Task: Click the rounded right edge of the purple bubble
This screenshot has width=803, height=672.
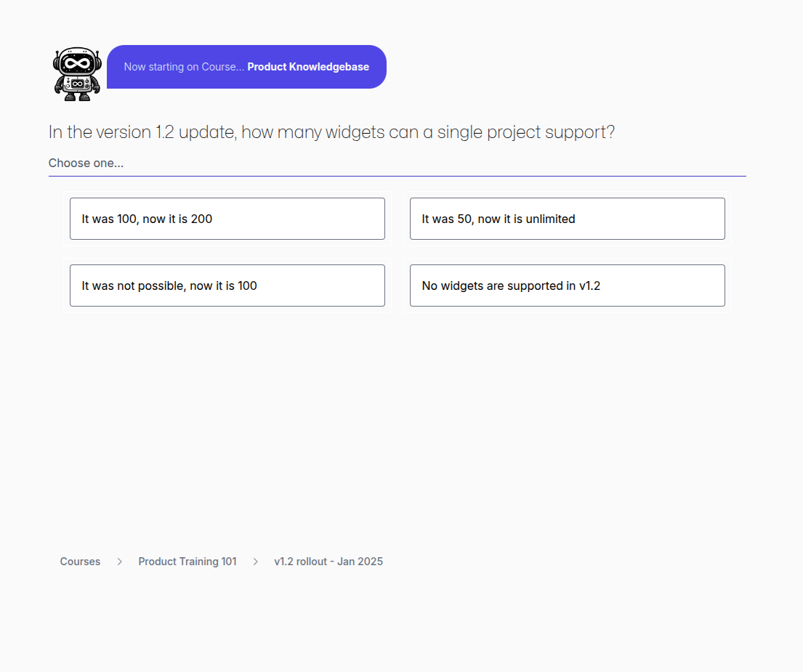Action: click(379, 67)
